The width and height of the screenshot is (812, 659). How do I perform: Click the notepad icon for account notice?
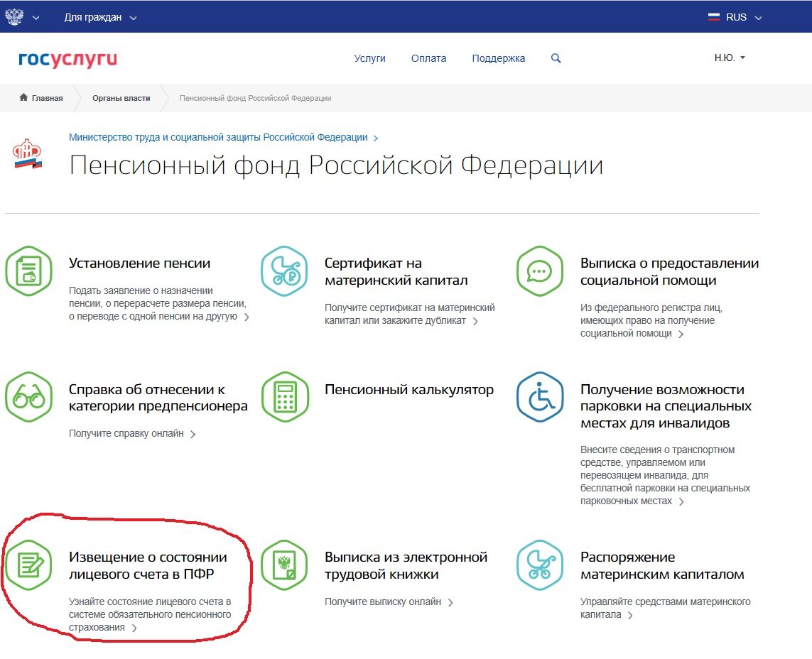[28, 565]
